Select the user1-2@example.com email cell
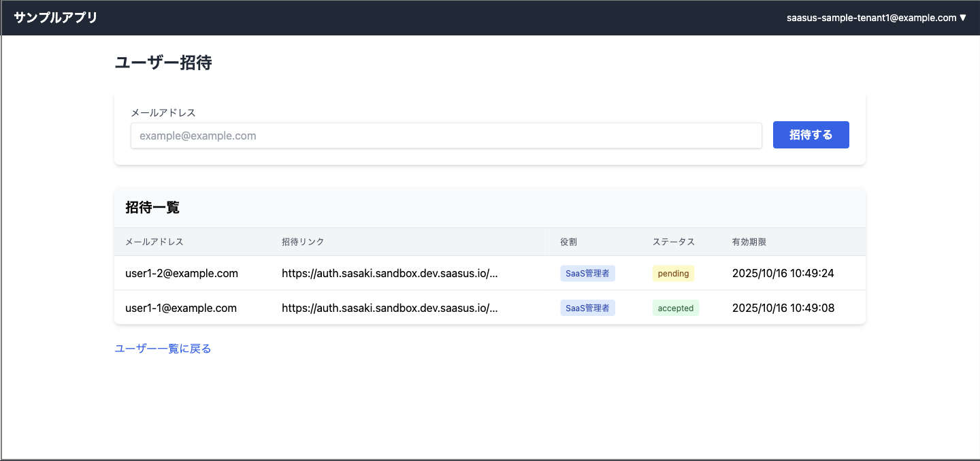Image resolution: width=980 pixels, height=461 pixels. (182, 273)
